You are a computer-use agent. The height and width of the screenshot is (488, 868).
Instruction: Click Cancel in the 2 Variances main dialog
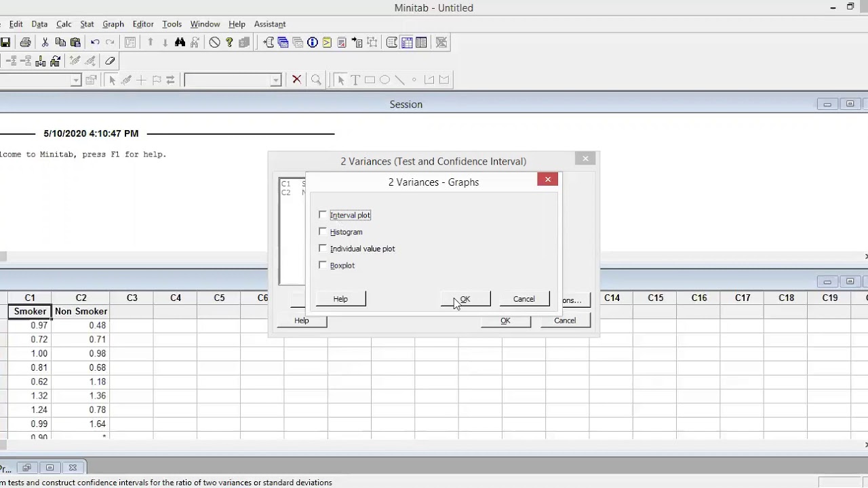[565, 321]
